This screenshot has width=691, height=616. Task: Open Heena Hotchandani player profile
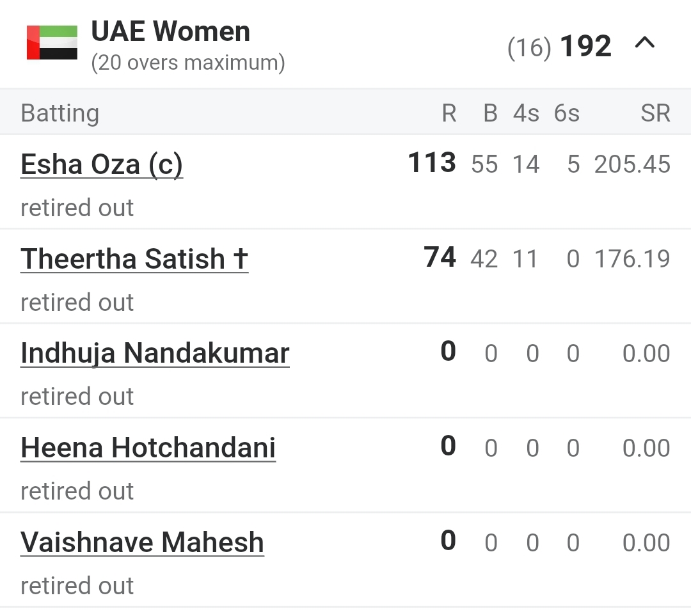[x=148, y=448]
